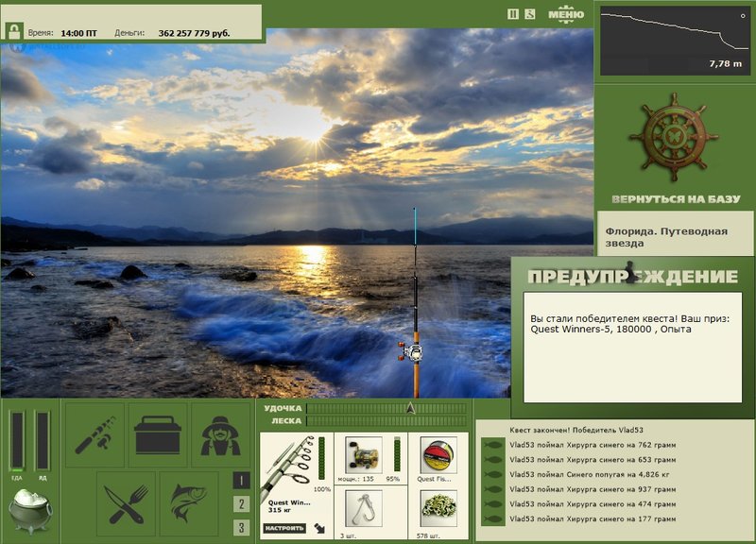The image size is (756, 544).
Task: Click the НАСТРОИТЬ button
Action: click(284, 528)
